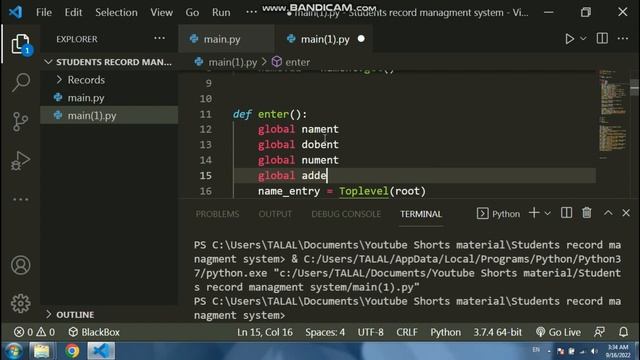
Task: Open feedback icon in status bar
Action: (x=599, y=332)
